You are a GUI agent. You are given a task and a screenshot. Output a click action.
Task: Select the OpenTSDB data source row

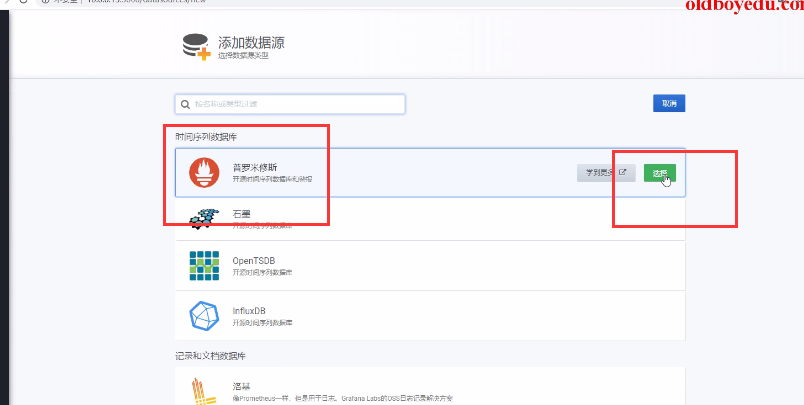[430, 266]
